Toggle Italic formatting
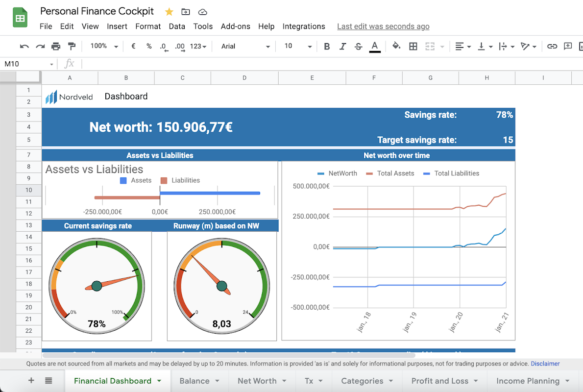This screenshot has height=392, width=583. pyautogui.click(x=342, y=46)
